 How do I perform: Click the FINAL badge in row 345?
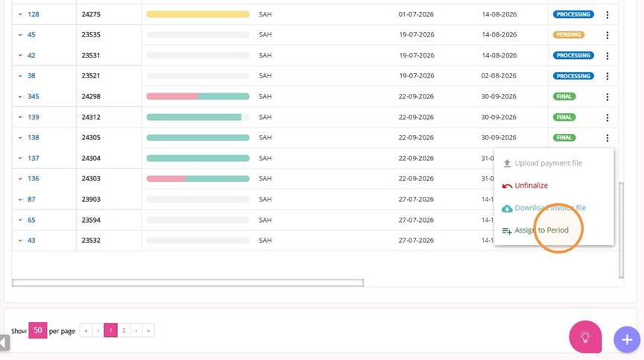pyautogui.click(x=564, y=96)
